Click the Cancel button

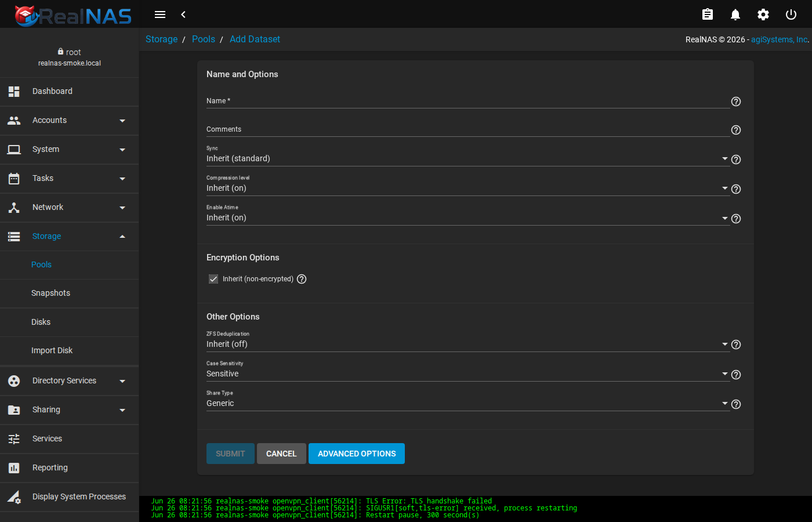281,454
